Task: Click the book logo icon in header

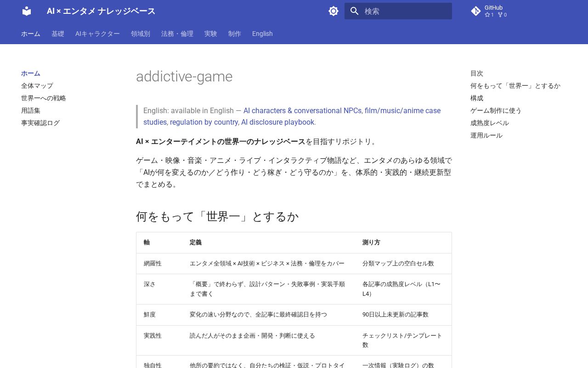Action: [x=27, y=11]
